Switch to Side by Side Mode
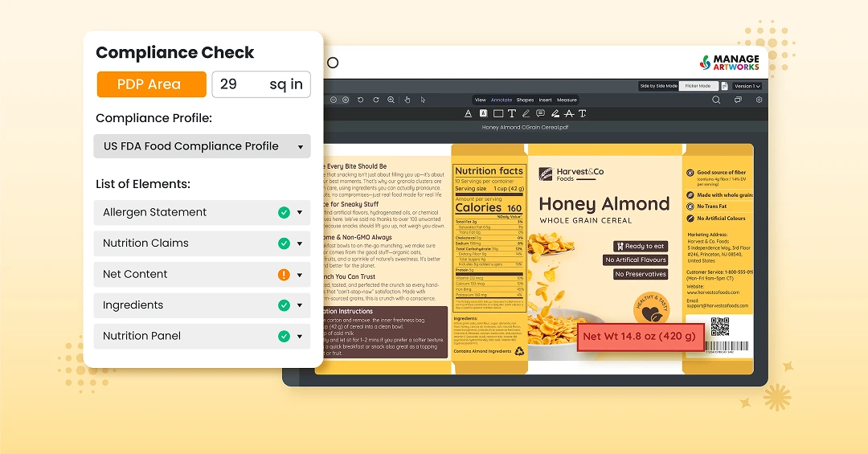This screenshot has width=868, height=454. tap(658, 86)
